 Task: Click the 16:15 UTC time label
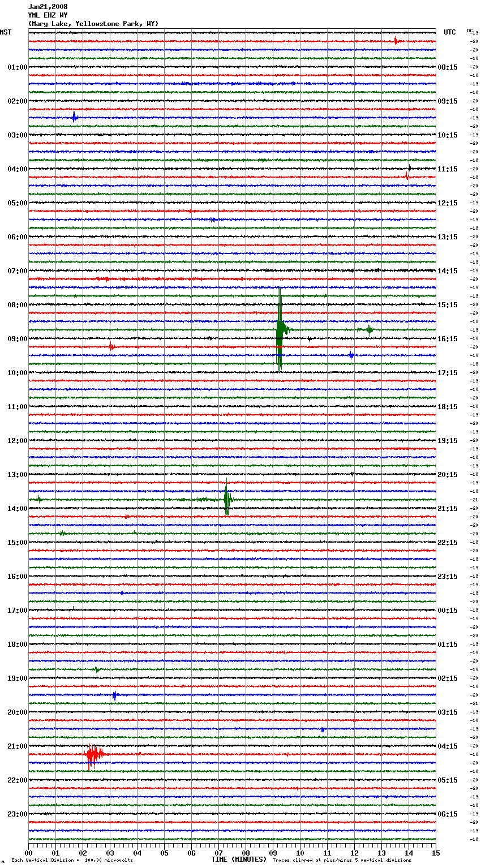pyautogui.click(x=448, y=339)
